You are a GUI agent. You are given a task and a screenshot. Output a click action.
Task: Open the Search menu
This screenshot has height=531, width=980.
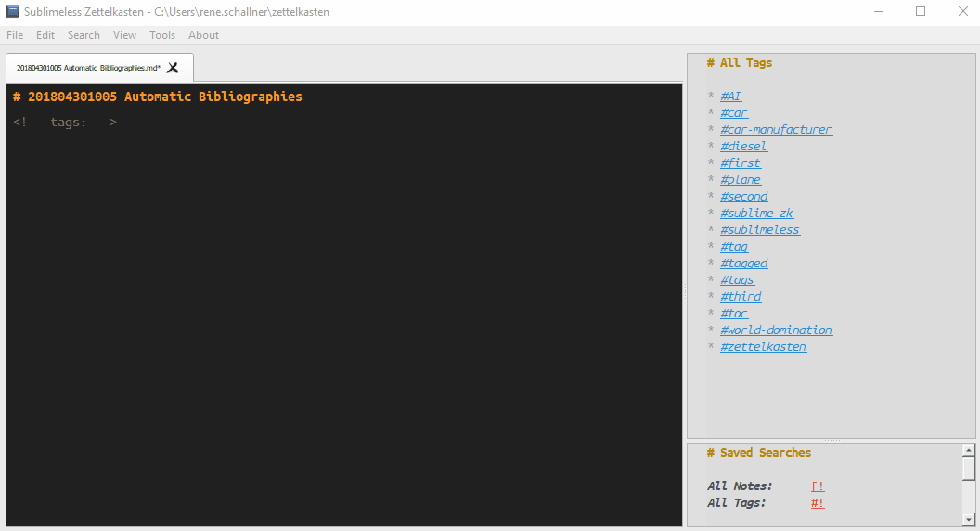(x=84, y=35)
